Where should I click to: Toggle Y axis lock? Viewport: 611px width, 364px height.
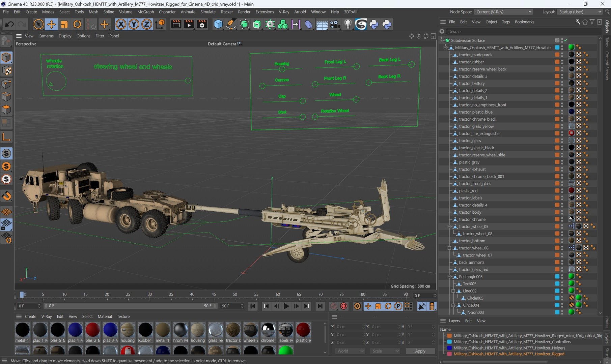(134, 24)
